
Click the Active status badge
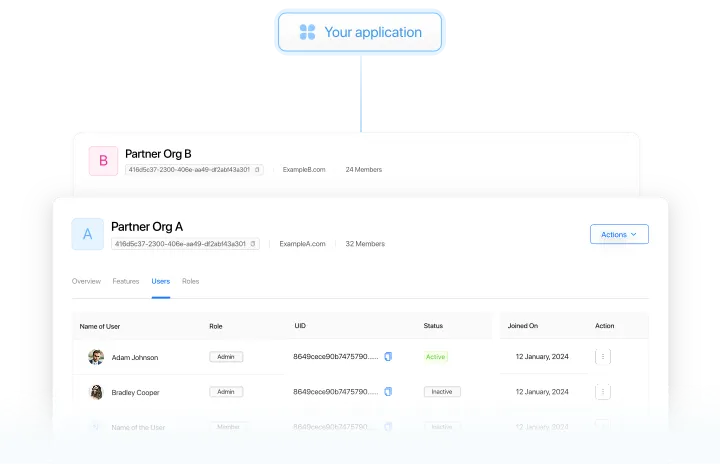click(436, 357)
